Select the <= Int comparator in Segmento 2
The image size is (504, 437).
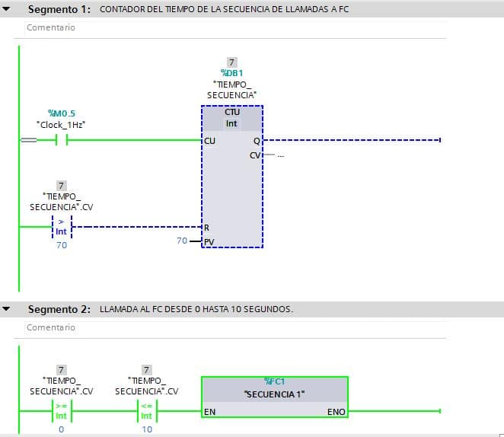[146, 411]
